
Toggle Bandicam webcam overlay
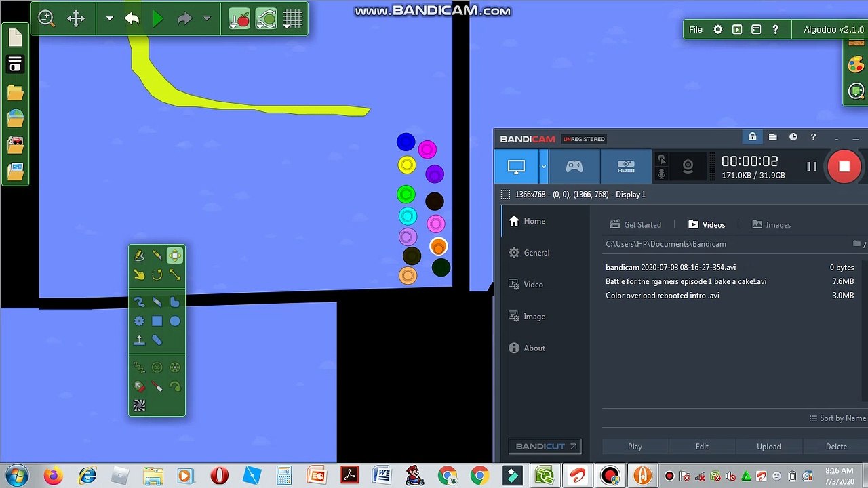click(x=688, y=167)
